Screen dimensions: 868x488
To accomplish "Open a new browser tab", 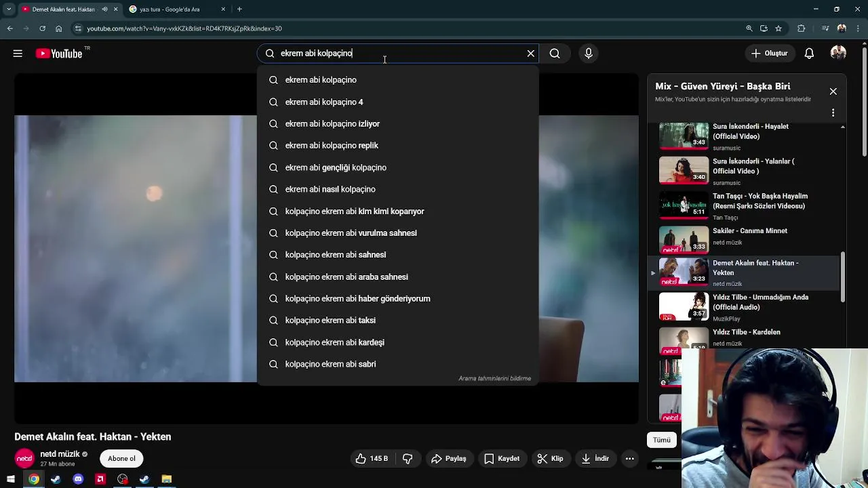I will click(239, 9).
